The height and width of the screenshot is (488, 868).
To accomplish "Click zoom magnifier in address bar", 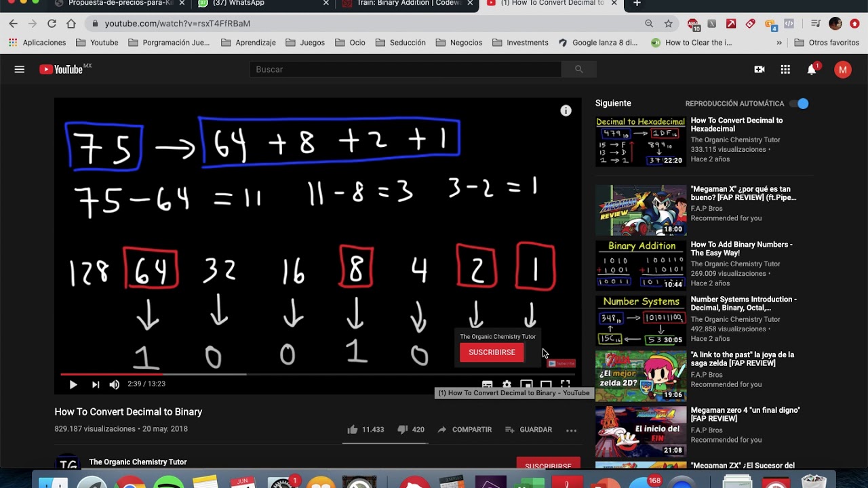I will pos(649,23).
